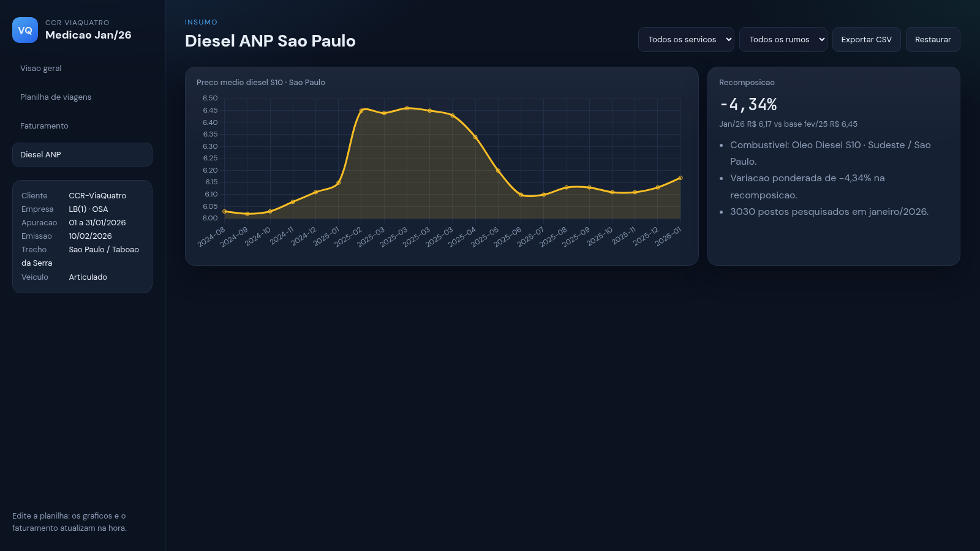Click the text 'Jan/26 R$ 6,17 vs base fev/25 R$ 6,45'

coord(788,124)
